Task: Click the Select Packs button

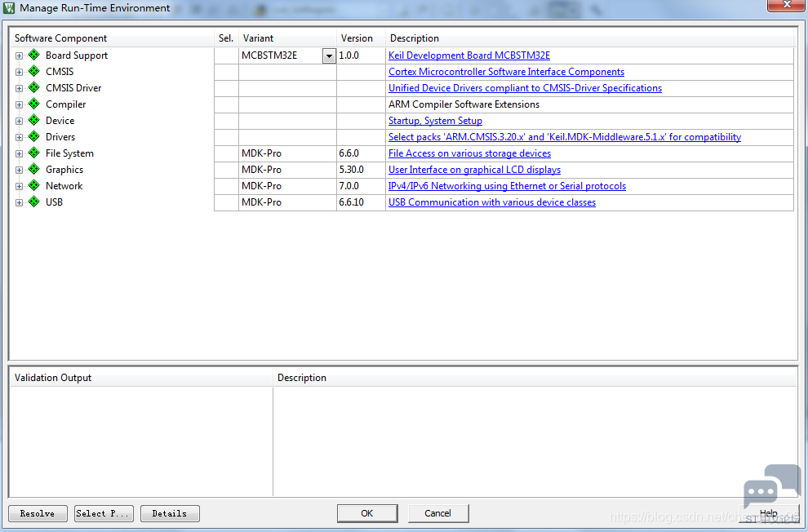Action: tap(104, 513)
